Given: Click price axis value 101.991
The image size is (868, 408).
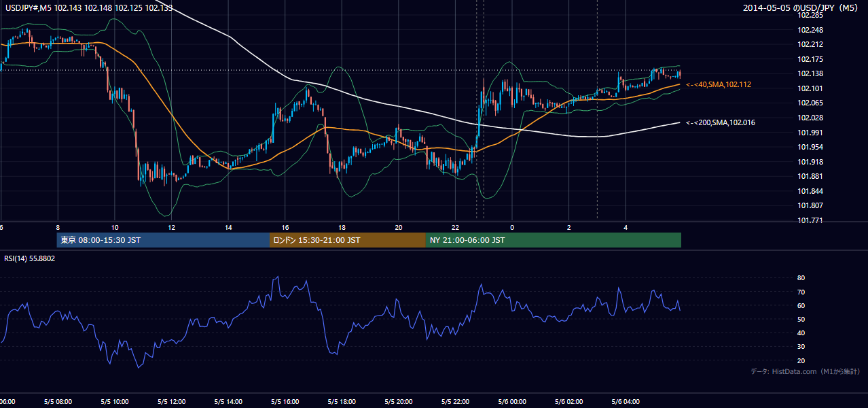Looking at the screenshot, I should 810,133.
